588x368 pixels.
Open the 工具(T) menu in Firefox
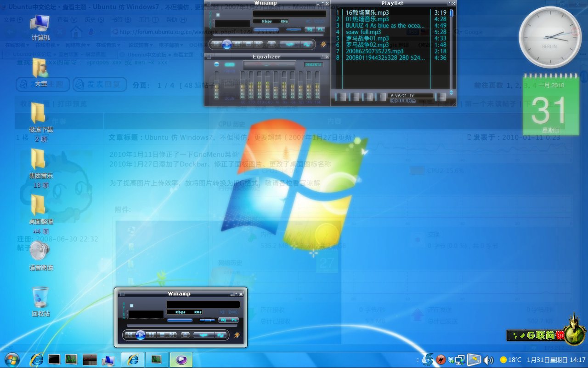click(148, 20)
